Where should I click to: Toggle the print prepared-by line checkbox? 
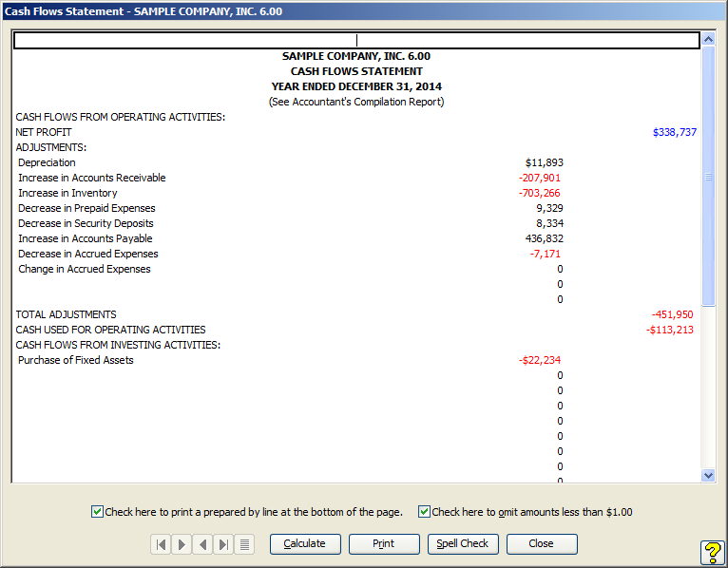(97, 512)
